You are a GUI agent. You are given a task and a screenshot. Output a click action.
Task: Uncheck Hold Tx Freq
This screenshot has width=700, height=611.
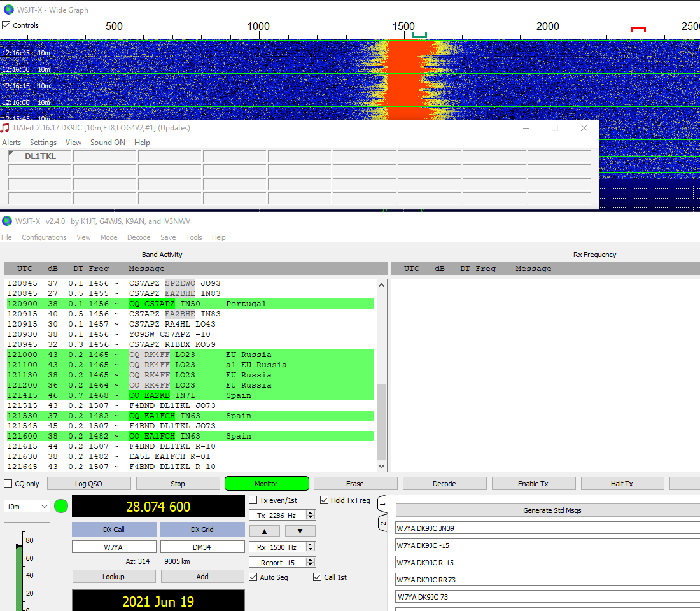(x=324, y=500)
